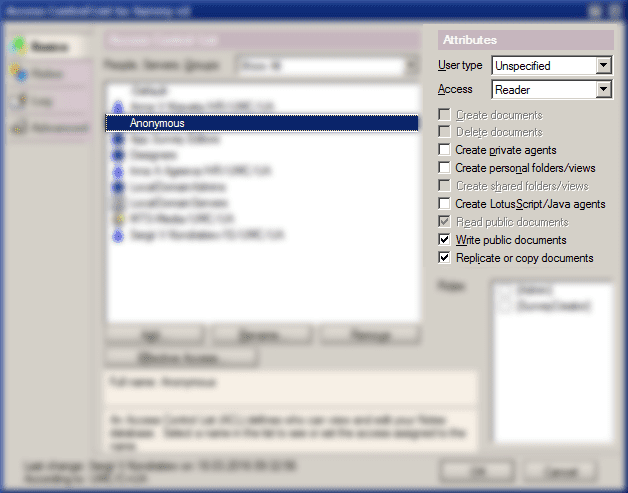
Task: Tick the first role in Roles list
Action: 505,291
